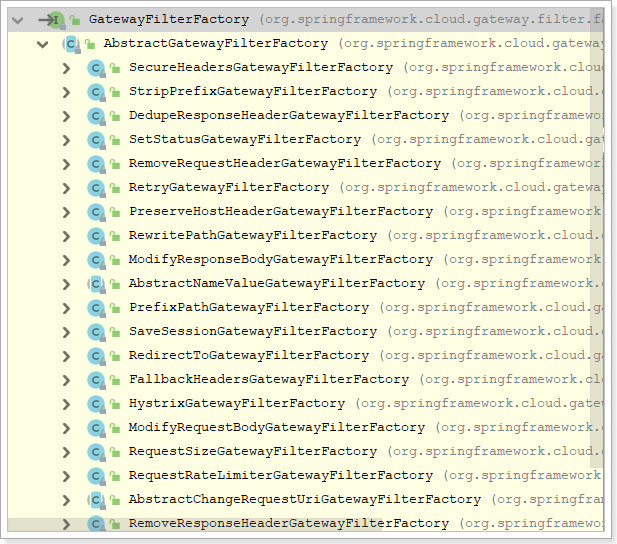Expand PreserveHostHeaderGatewayFilterFactory node

tap(66, 213)
